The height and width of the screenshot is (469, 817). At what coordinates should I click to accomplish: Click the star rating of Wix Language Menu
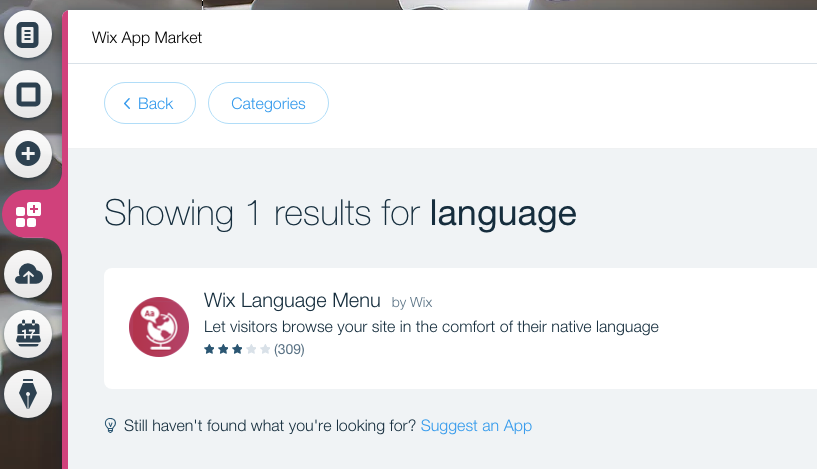pos(237,350)
